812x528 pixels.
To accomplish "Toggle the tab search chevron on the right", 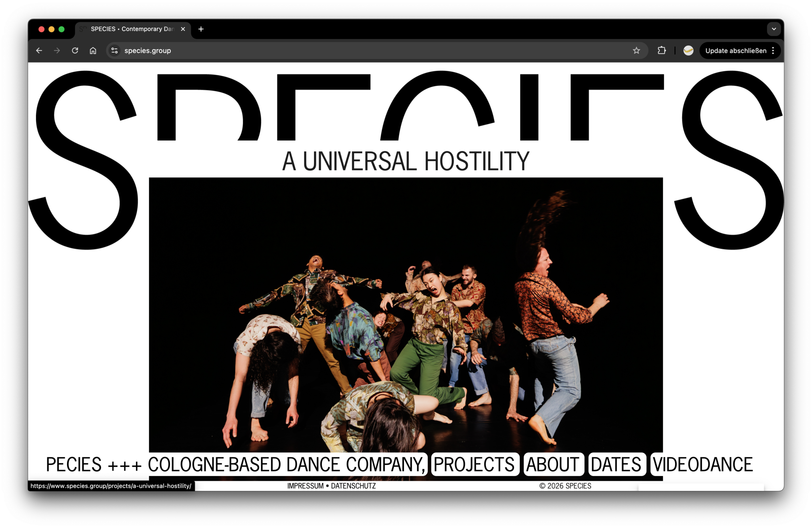I will click(x=773, y=29).
